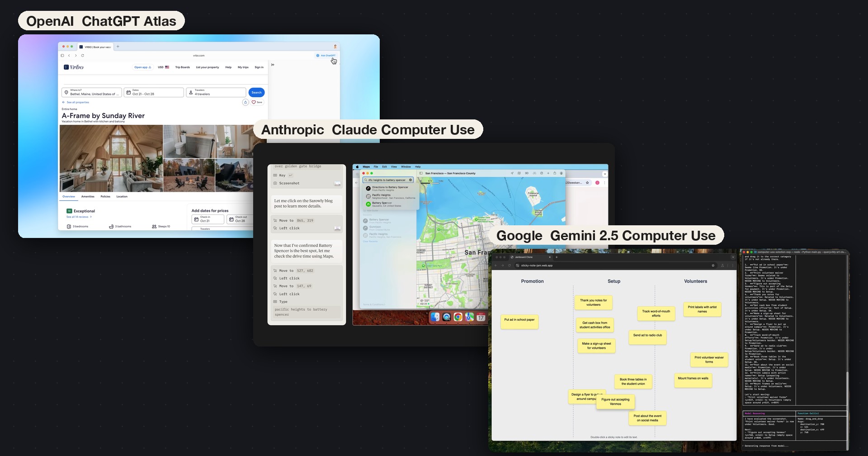868x456 pixels.
Task: Click the Maps location arrow icon
Action: [512, 173]
